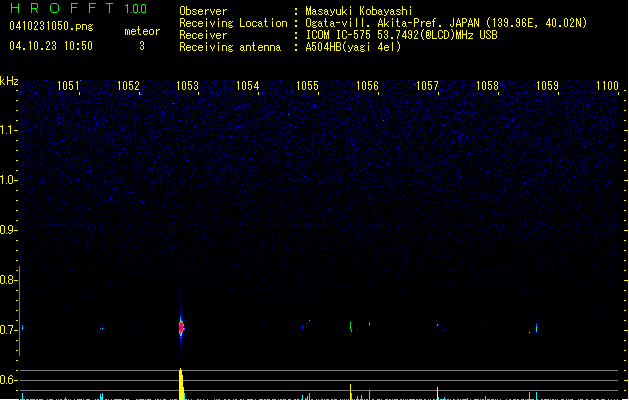Click the 1057 time axis label
The height and width of the screenshot is (400, 629).
pyautogui.click(x=427, y=86)
